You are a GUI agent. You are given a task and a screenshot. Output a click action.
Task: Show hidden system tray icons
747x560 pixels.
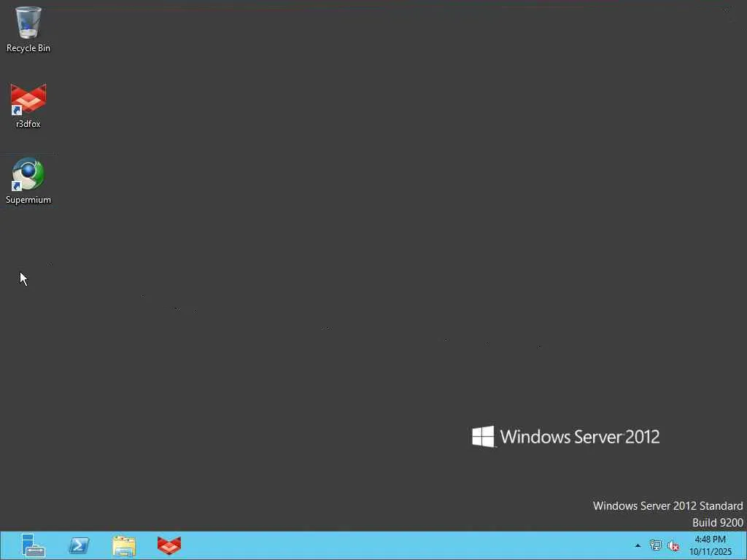(638, 545)
